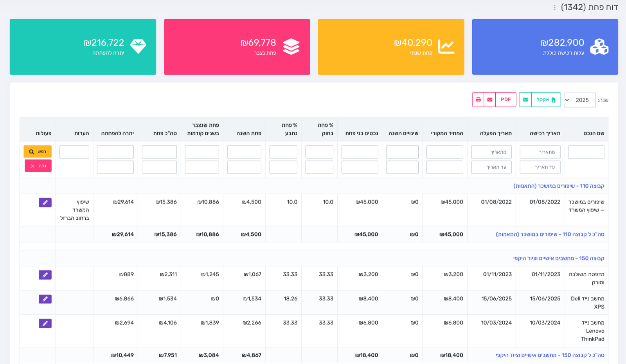
Task: Send Excel by email icon
Action: pos(525,100)
